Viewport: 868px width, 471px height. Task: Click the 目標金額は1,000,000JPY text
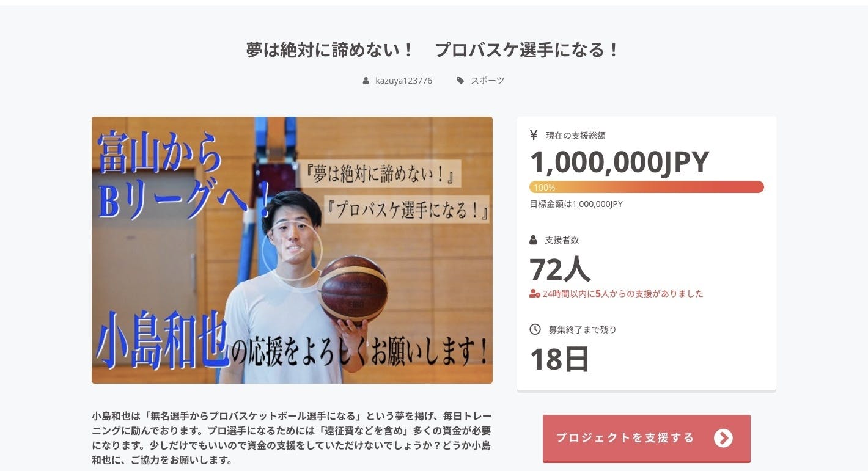(576, 204)
